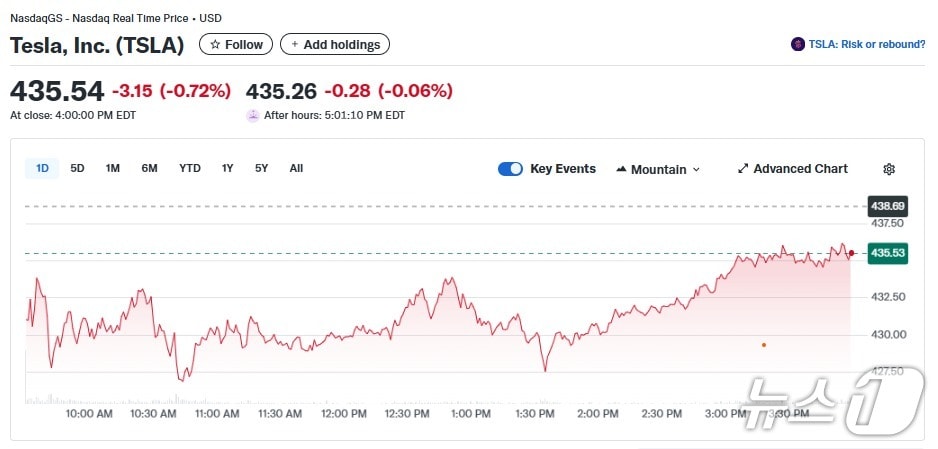Click the plus icon in Add holdings
The image size is (938, 449).
(295, 44)
